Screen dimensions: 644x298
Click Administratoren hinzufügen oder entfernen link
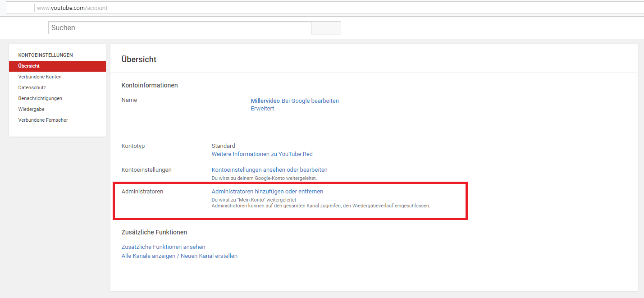click(267, 192)
